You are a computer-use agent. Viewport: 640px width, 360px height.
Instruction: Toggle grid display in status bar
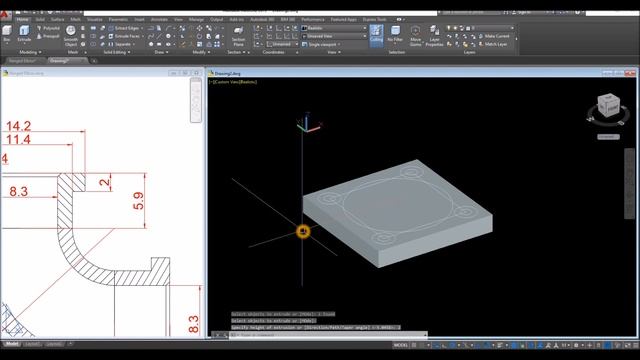coord(414,345)
